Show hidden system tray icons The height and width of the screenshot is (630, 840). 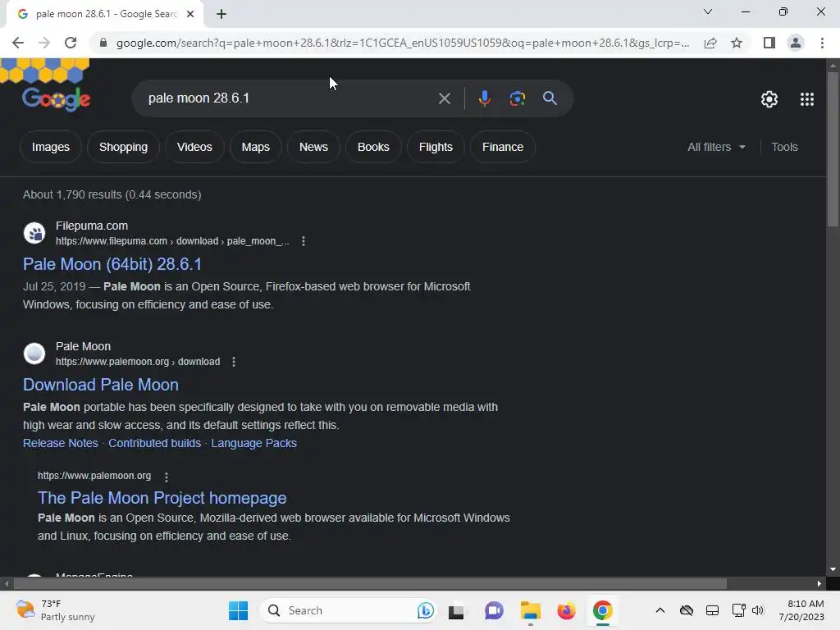coord(660,610)
